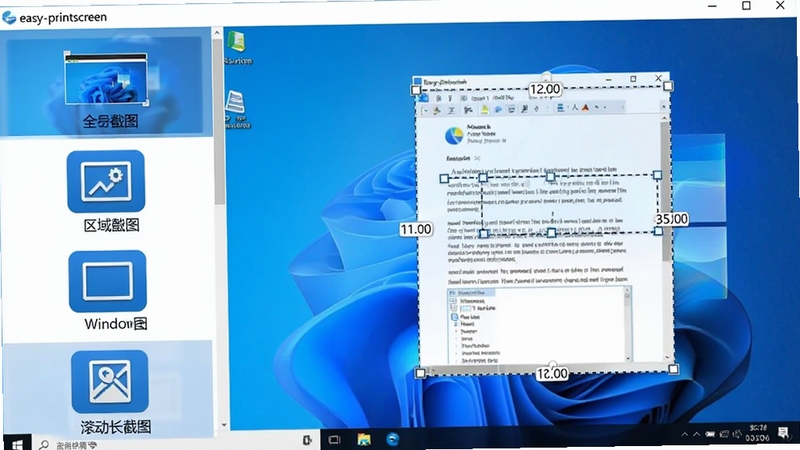
Task: Click the taskbar search magnifier icon
Action: [44, 444]
